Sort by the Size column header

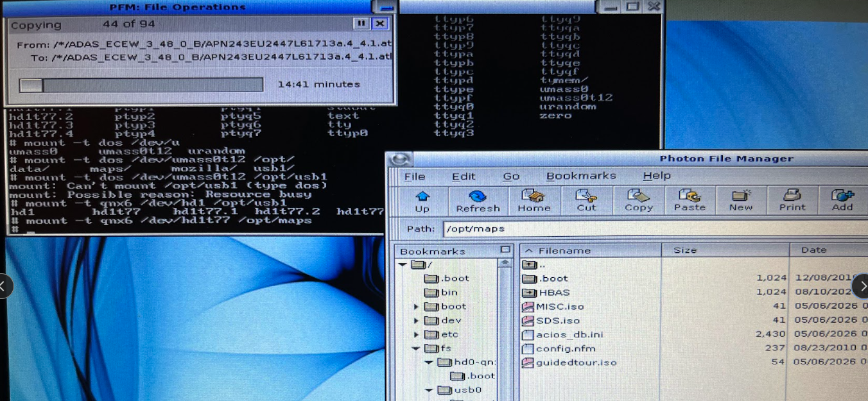tap(725, 250)
